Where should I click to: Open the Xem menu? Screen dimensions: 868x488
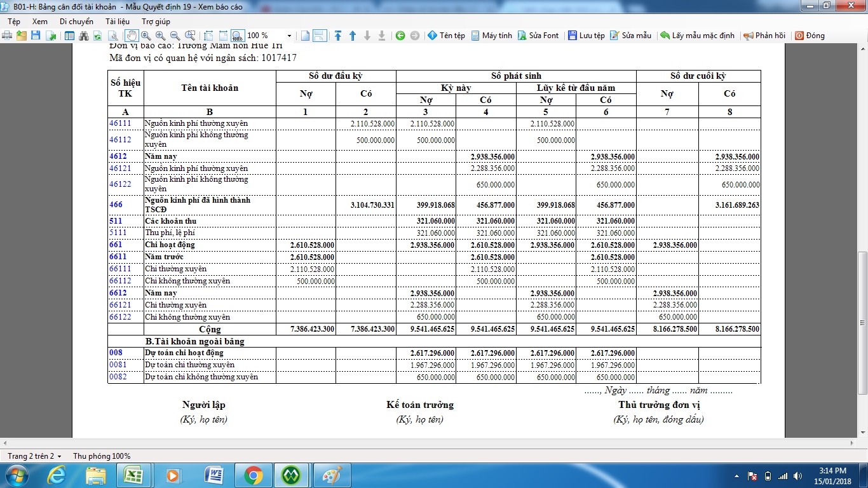40,22
